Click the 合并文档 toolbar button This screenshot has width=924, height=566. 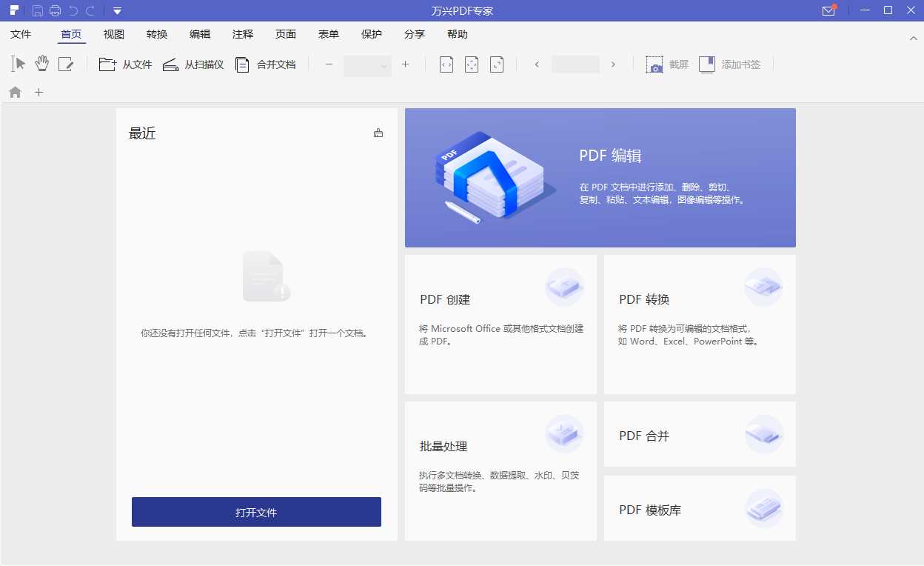tap(265, 64)
